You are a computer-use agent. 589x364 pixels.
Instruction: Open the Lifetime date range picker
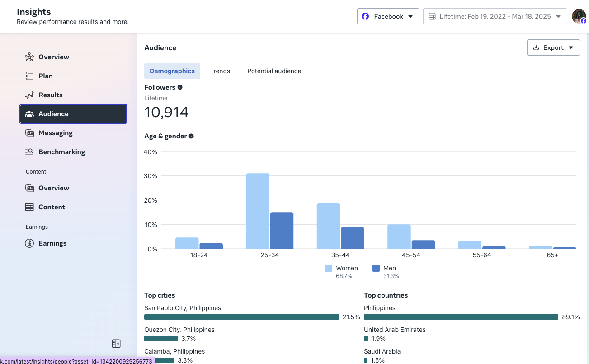[x=495, y=16]
